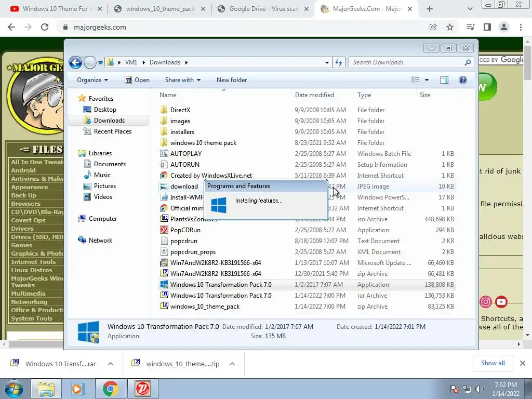Select the windows 10 theme pack folder

[x=203, y=143]
